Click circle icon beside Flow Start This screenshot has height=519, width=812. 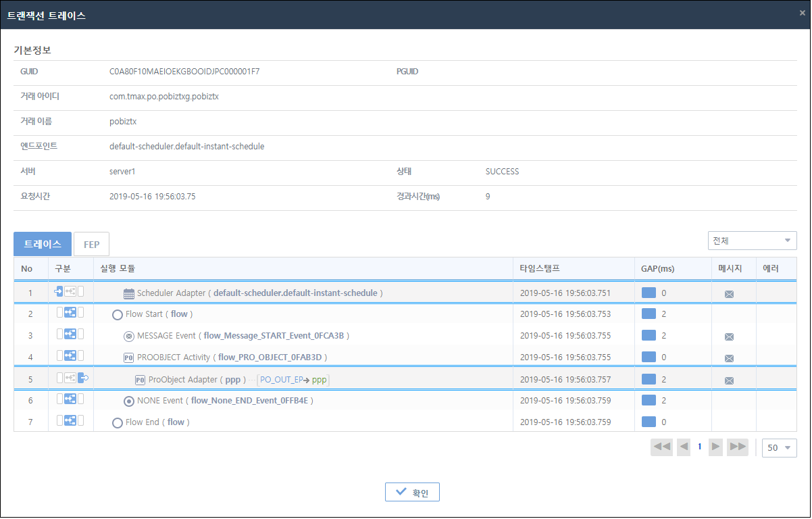118,315
